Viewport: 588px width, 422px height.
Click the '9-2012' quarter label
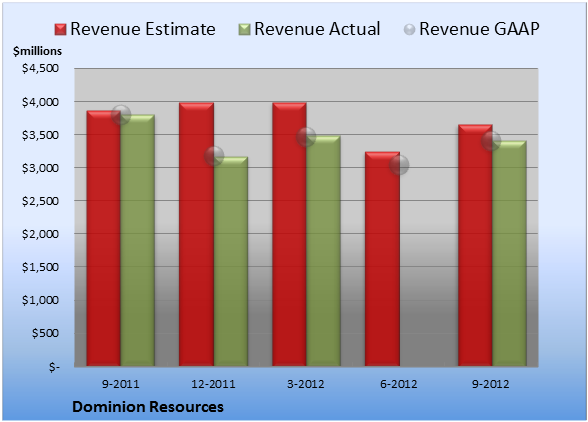pos(491,384)
